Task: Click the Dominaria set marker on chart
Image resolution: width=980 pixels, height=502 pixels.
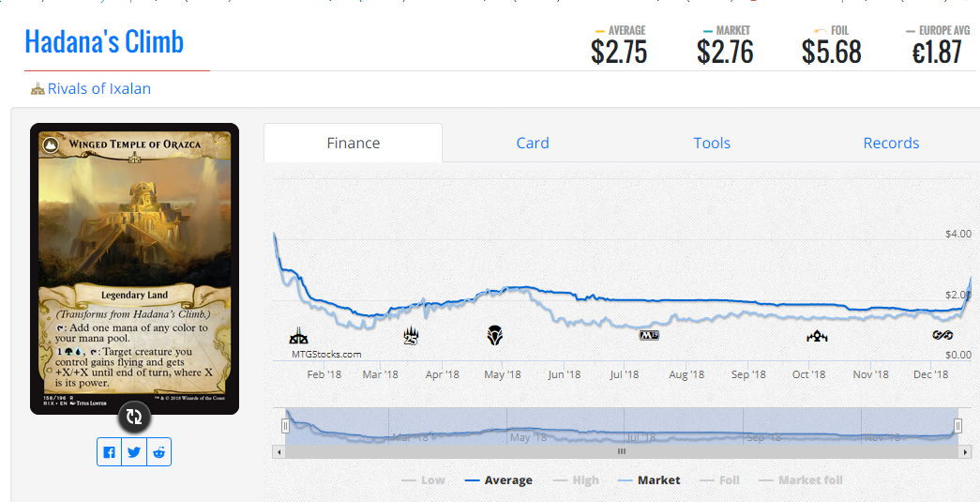Action: point(495,336)
